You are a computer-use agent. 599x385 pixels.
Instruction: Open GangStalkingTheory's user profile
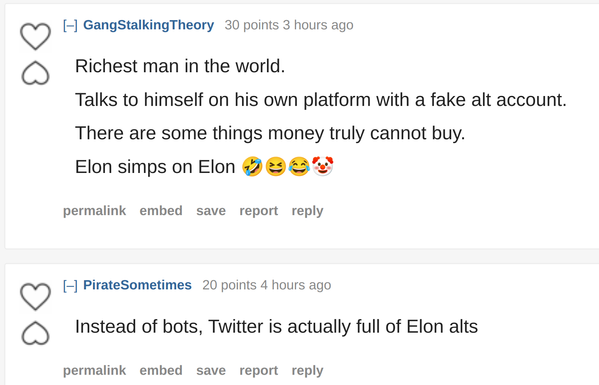(149, 25)
